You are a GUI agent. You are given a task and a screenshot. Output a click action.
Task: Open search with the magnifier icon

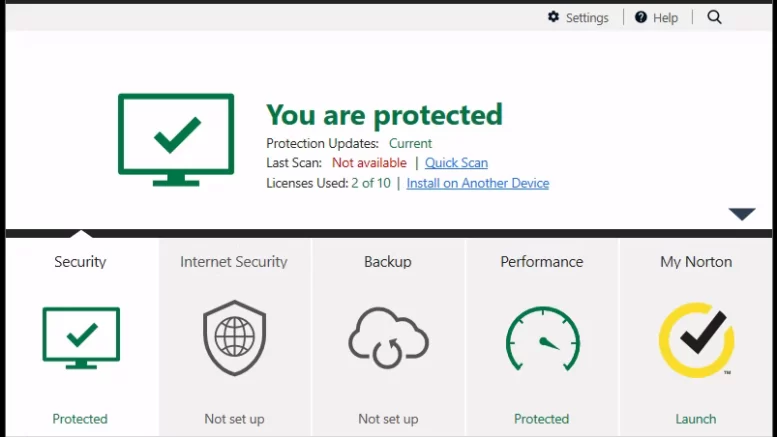tap(714, 17)
